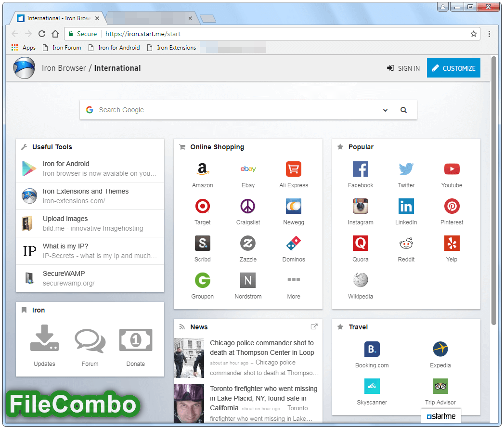
Task: Click the startme badge
Action: (441, 416)
